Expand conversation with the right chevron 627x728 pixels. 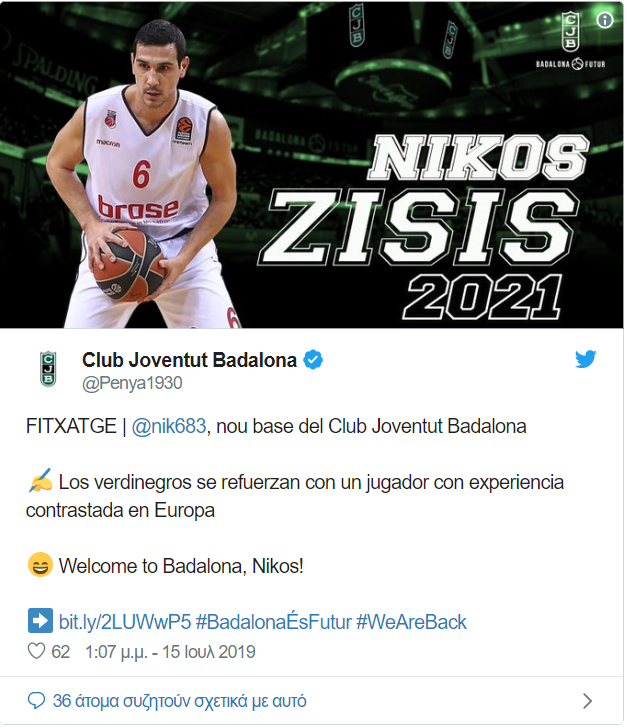coord(588,701)
